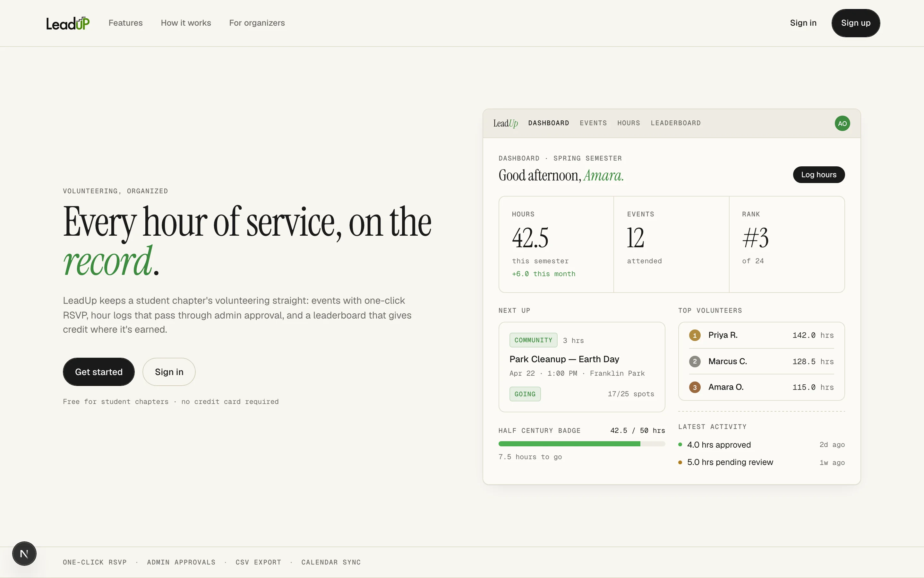Image resolution: width=924 pixels, height=578 pixels.
Task: Click the 7.5 hours to go text
Action: click(x=530, y=457)
